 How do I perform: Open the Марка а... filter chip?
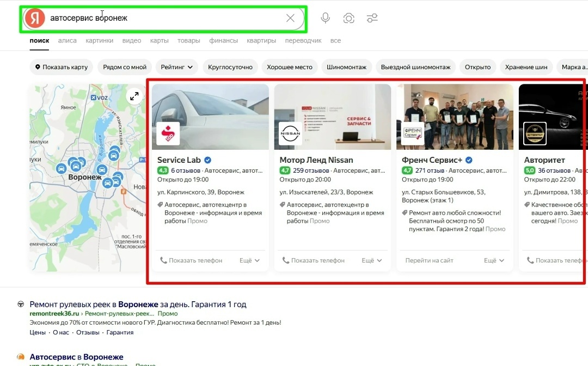pyautogui.click(x=572, y=67)
